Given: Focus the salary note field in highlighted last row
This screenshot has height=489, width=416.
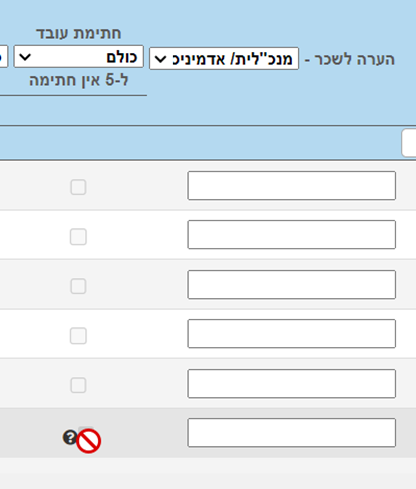Looking at the screenshot, I should pyautogui.click(x=292, y=433).
